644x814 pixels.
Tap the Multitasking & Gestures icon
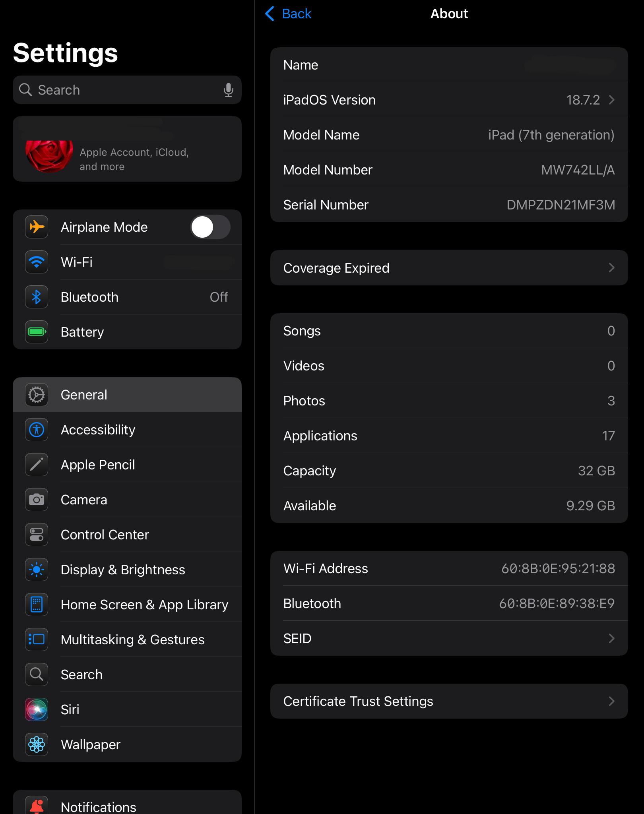(x=37, y=640)
